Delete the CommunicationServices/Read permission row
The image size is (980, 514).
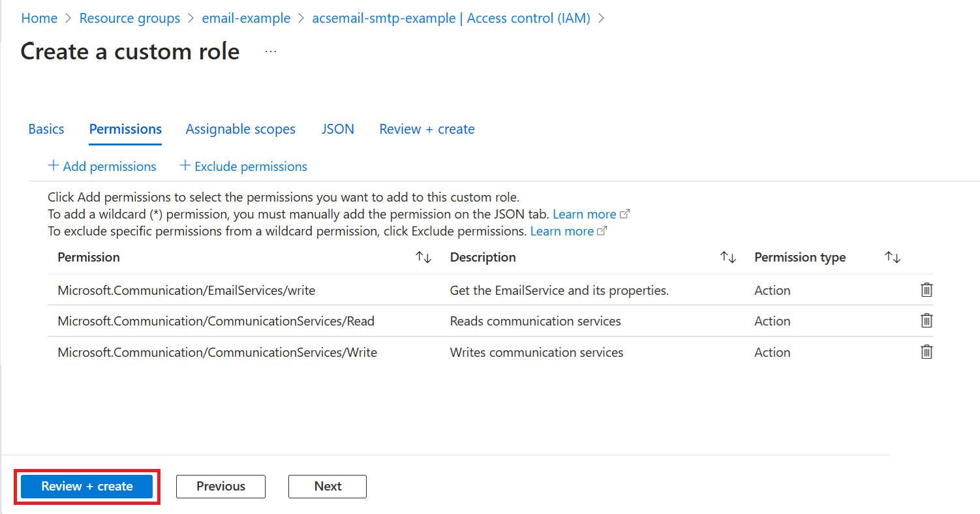pyautogui.click(x=926, y=321)
